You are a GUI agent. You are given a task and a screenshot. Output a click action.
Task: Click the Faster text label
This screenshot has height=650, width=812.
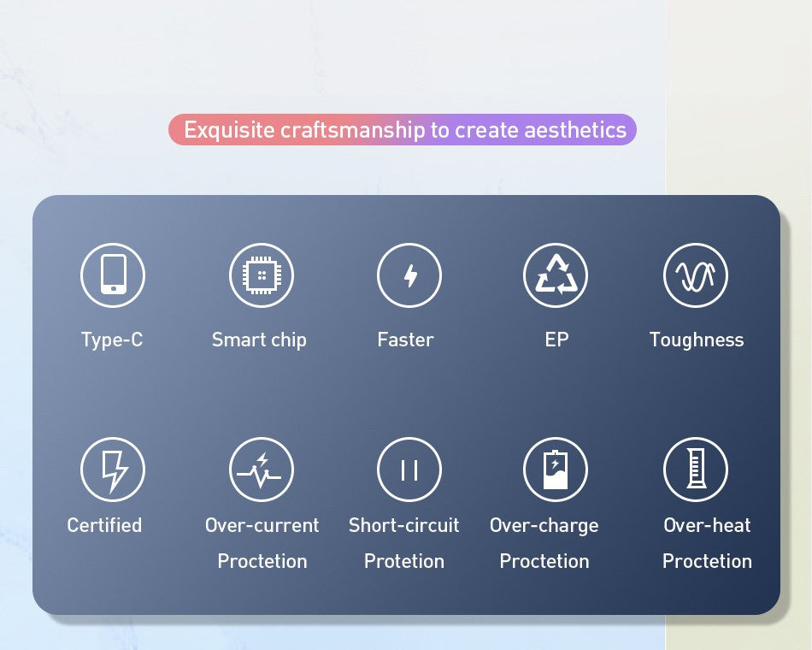click(405, 340)
